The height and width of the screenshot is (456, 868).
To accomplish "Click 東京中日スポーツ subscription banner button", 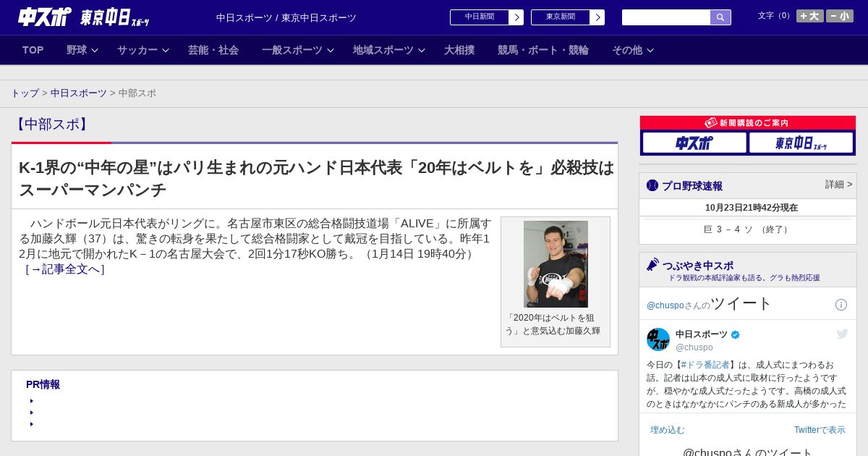I will point(801,143).
